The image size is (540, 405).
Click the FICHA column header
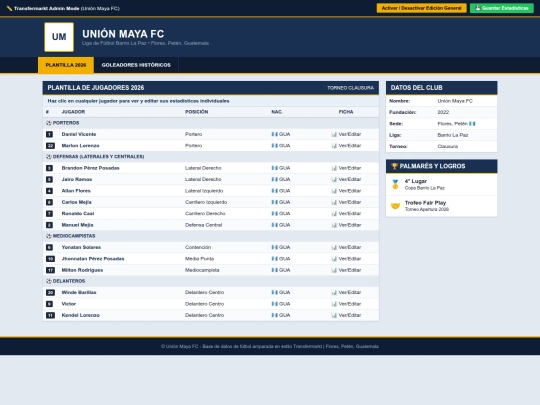[346, 112]
